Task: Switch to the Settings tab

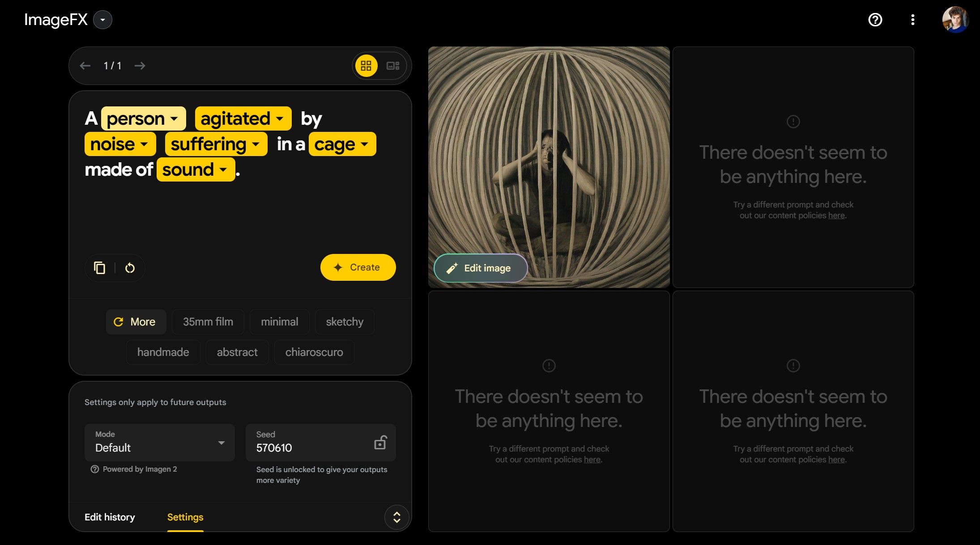Action: pos(185,517)
